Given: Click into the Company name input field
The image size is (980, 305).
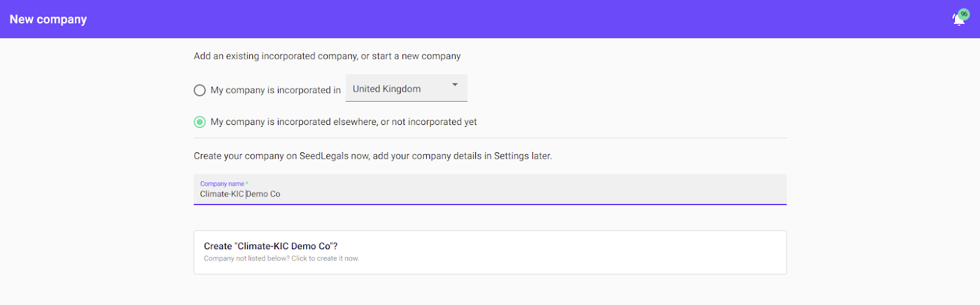Looking at the screenshot, I should [x=490, y=194].
